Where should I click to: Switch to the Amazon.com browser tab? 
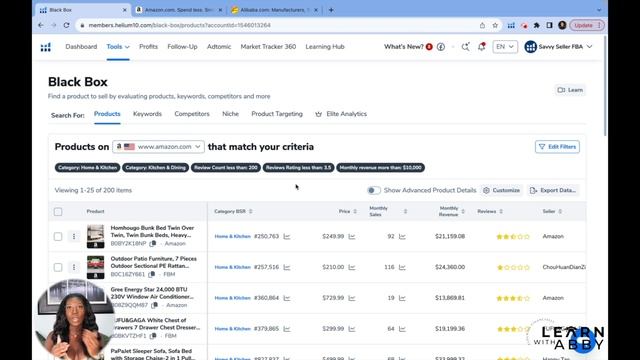point(178,10)
